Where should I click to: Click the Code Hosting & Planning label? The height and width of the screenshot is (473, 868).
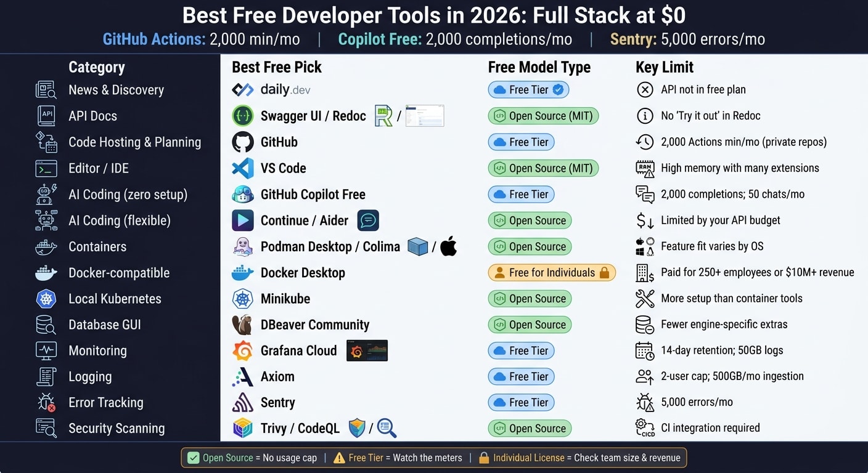coord(135,142)
